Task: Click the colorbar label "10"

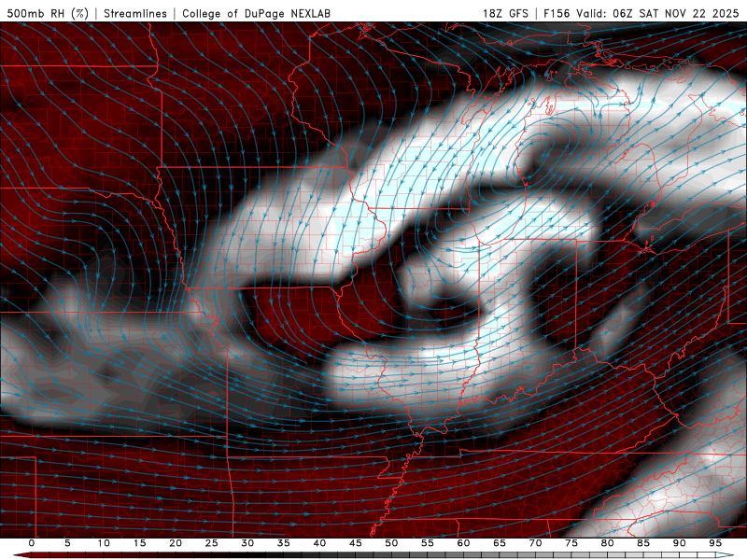Action: click(x=104, y=543)
